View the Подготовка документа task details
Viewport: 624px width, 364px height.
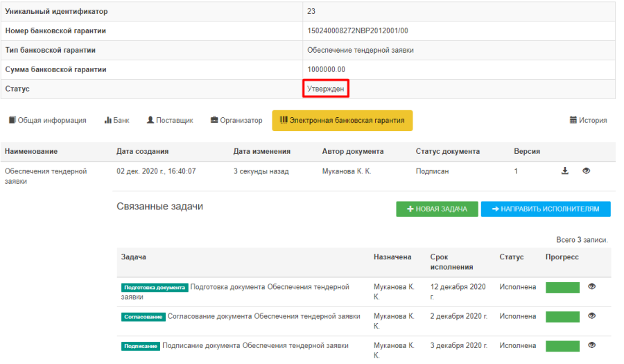(591, 286)
